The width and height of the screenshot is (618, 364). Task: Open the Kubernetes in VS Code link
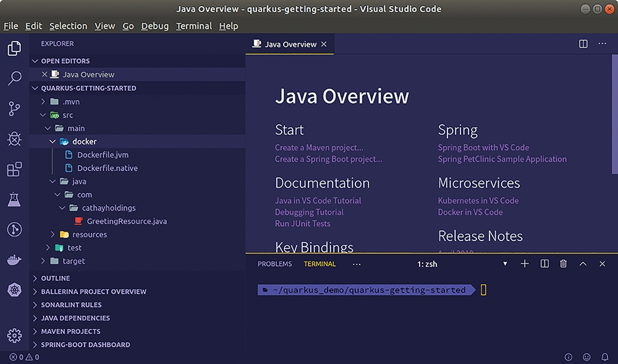pos(478,200)
